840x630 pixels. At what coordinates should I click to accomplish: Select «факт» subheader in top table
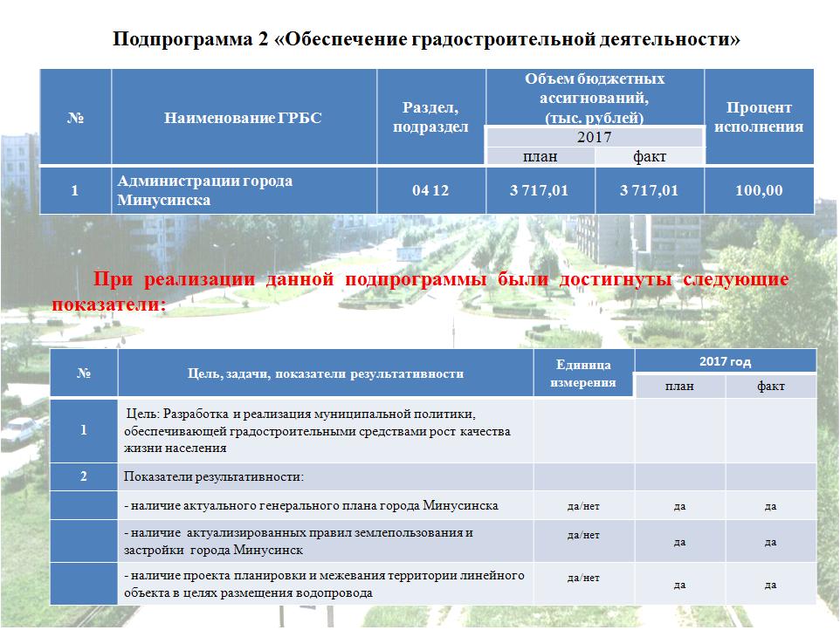650,156
